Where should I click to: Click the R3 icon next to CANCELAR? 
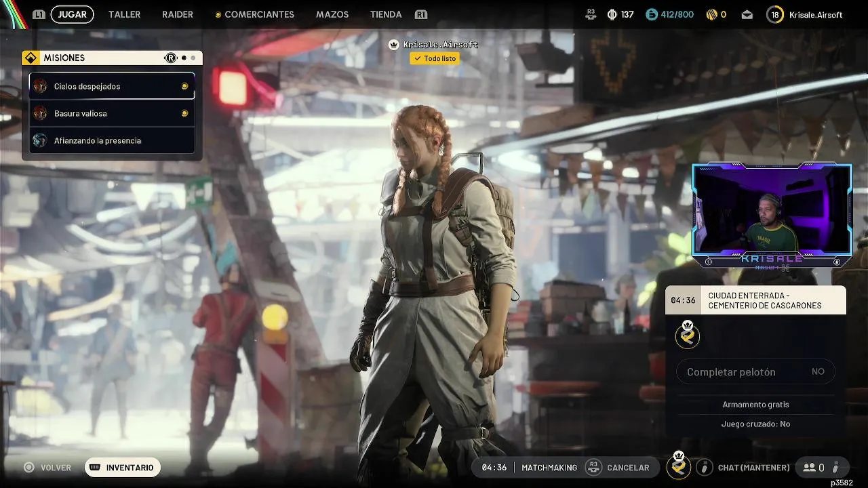click(x=593, y=467)
